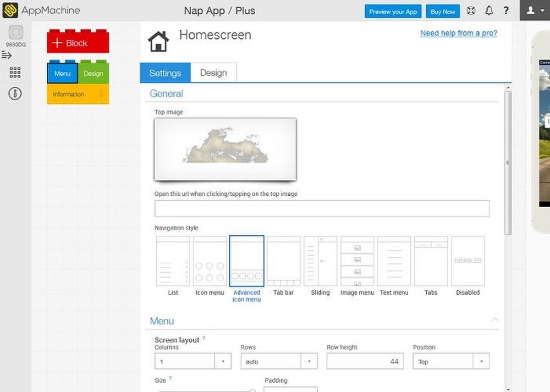
Task: Click the lifebuoy support icon
Action: (x=471, y=11)
